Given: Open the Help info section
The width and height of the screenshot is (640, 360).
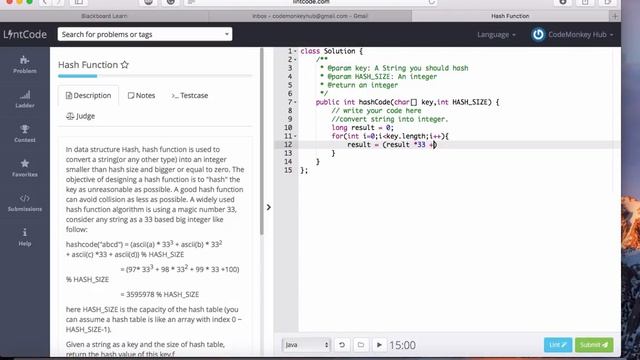Looking at the screenshot, I should click(24, 237).
